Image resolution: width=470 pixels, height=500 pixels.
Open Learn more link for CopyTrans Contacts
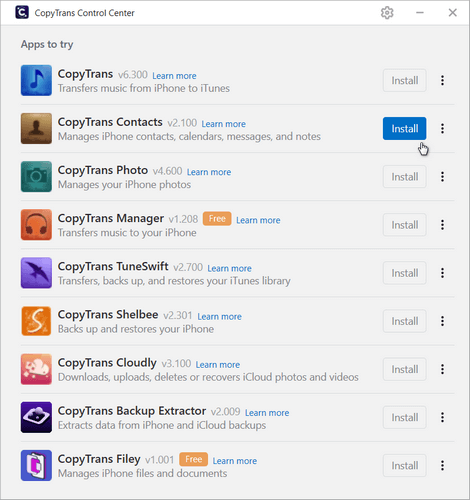pos(223,124)
